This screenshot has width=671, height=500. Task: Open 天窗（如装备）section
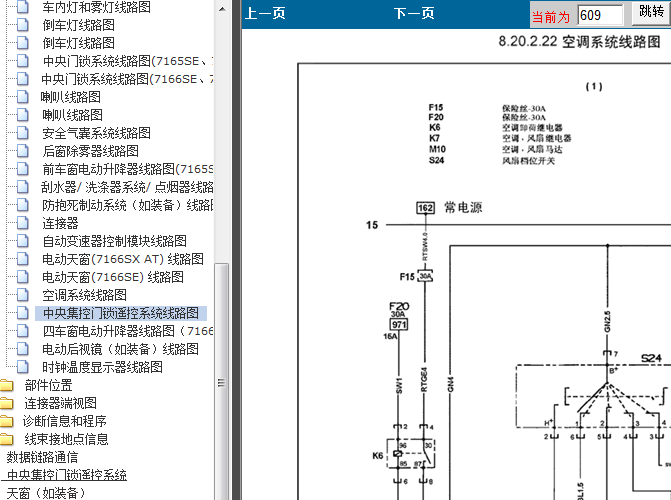(x=46, y=493)
